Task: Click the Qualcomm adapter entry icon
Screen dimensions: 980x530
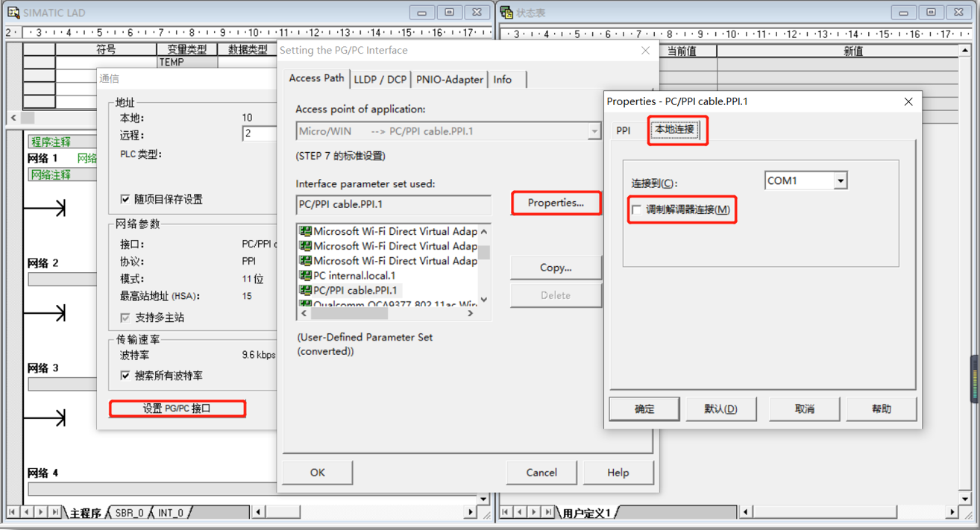Action: (x=305, y=305)
